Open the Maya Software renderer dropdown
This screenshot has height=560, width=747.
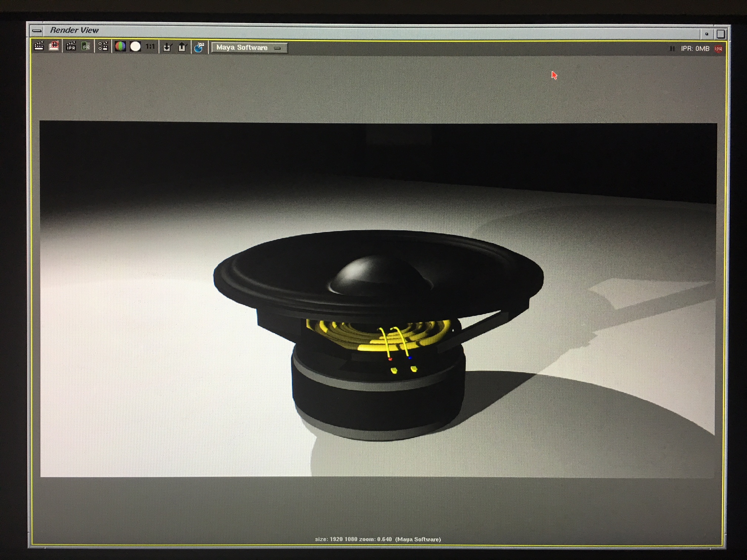point(249,47)
